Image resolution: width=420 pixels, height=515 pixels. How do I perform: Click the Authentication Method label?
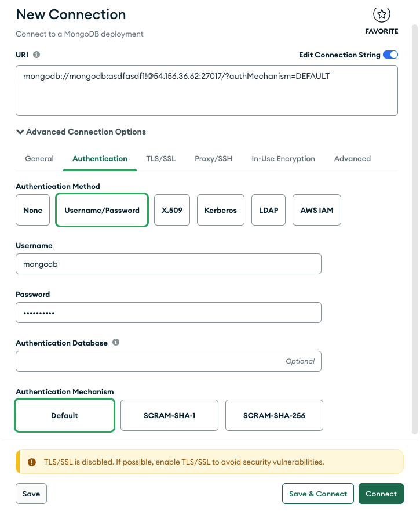point(58,187)
